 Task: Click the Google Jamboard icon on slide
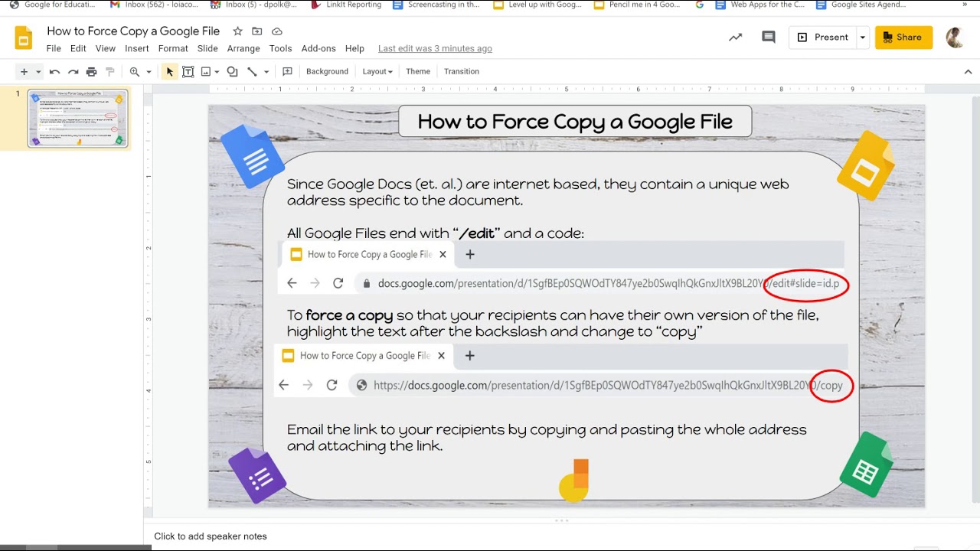pos(574,481)
